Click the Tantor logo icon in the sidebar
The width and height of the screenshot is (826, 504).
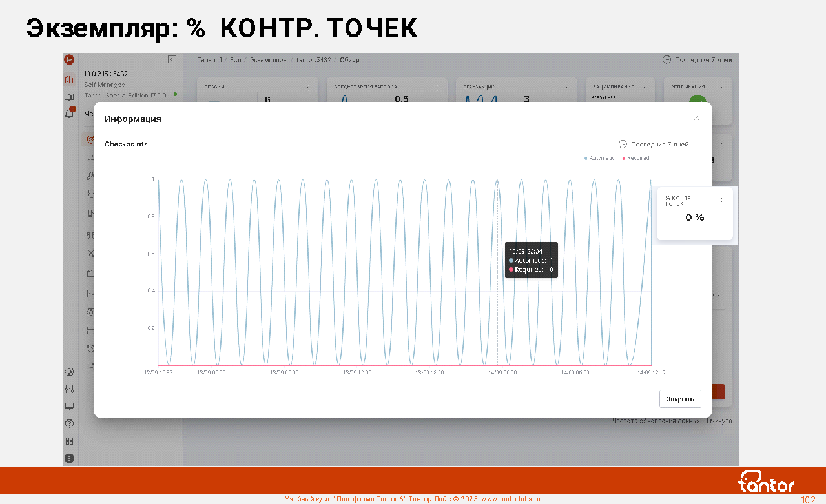(x=69, y=59)
